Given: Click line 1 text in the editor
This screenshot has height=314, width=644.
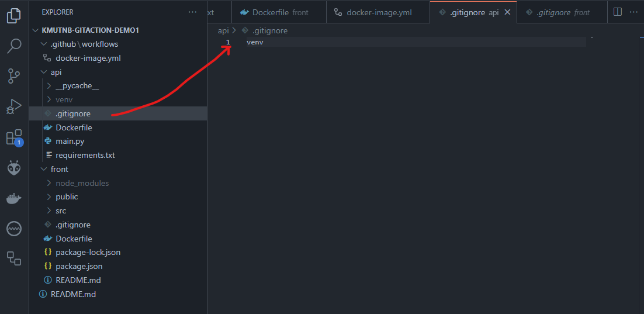Looking at the screenshot, I should point(255,42).
